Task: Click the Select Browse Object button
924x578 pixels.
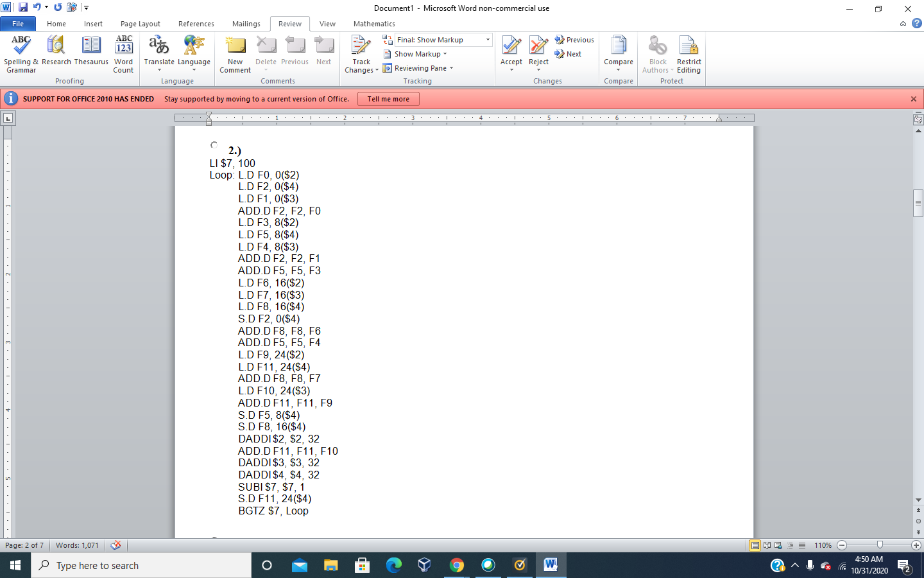Action: [918, 521]
